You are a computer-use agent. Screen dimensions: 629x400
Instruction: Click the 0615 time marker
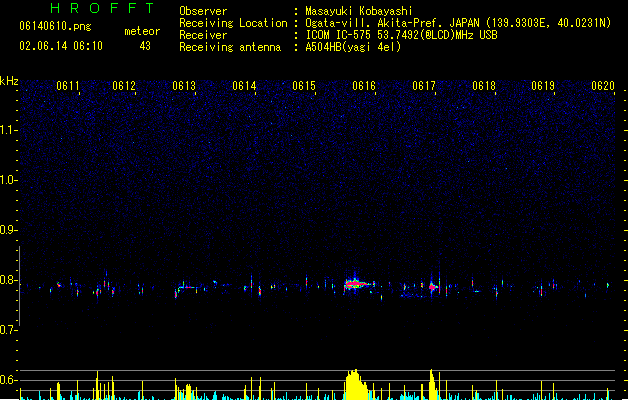coord(304,86)
